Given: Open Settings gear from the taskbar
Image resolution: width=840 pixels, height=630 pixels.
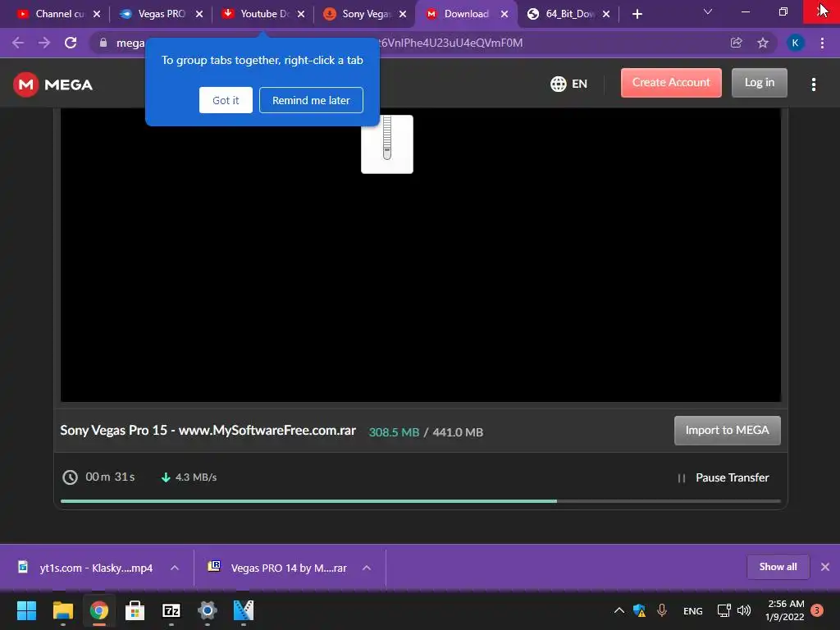Looking at the screenshot, I should tap(208, 610).
